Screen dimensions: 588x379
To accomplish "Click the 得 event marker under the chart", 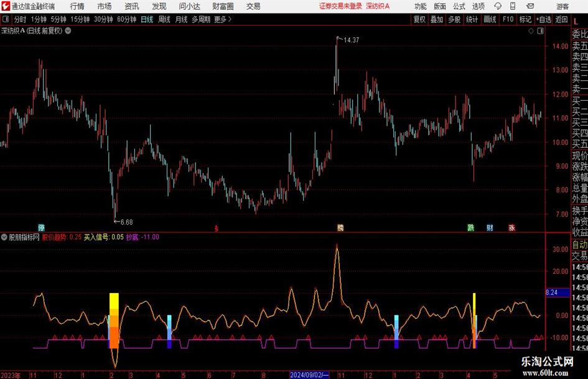I will pyautogui.click(x=41, y=227).
